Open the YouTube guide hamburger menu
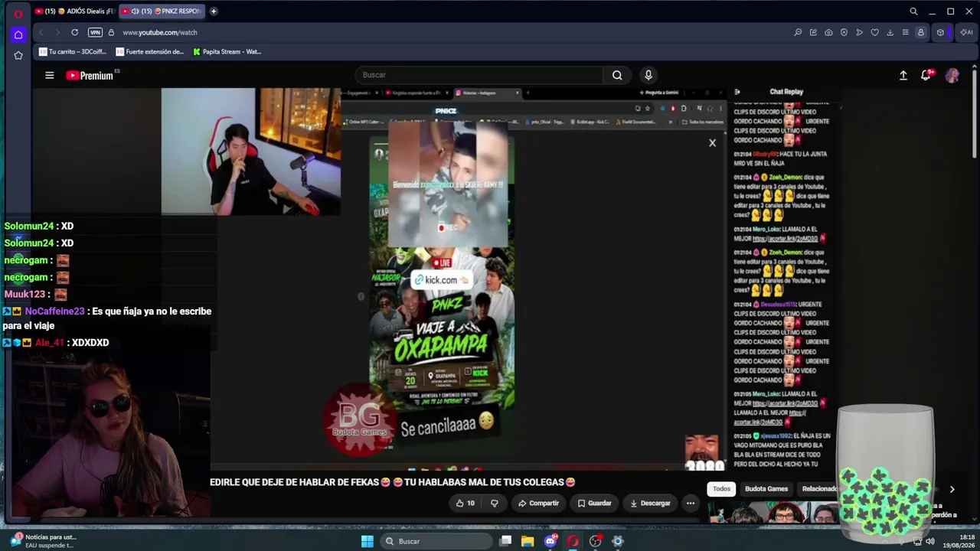980x551 pixels. tap(50, 75)
